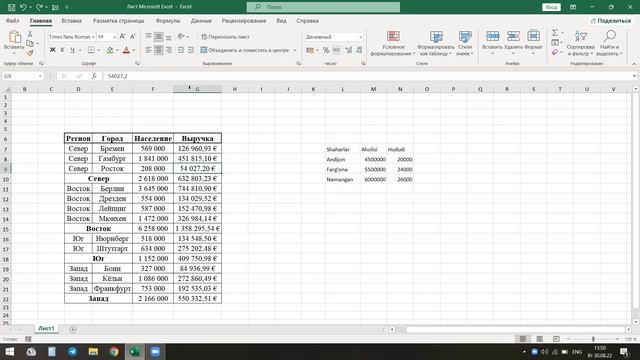This screenshot has width=640, height=360.
Task: Decrease decimal places icon
Action: coord(359,50)
